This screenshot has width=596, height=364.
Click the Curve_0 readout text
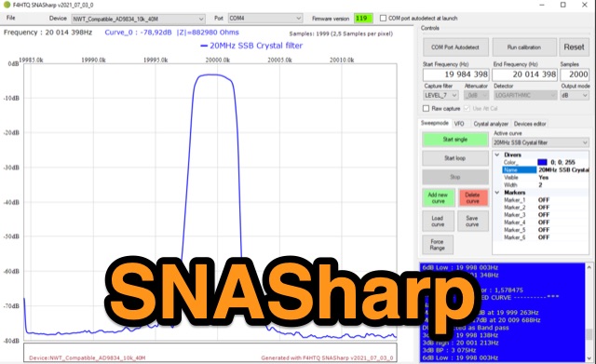click(x=171, y=33)
